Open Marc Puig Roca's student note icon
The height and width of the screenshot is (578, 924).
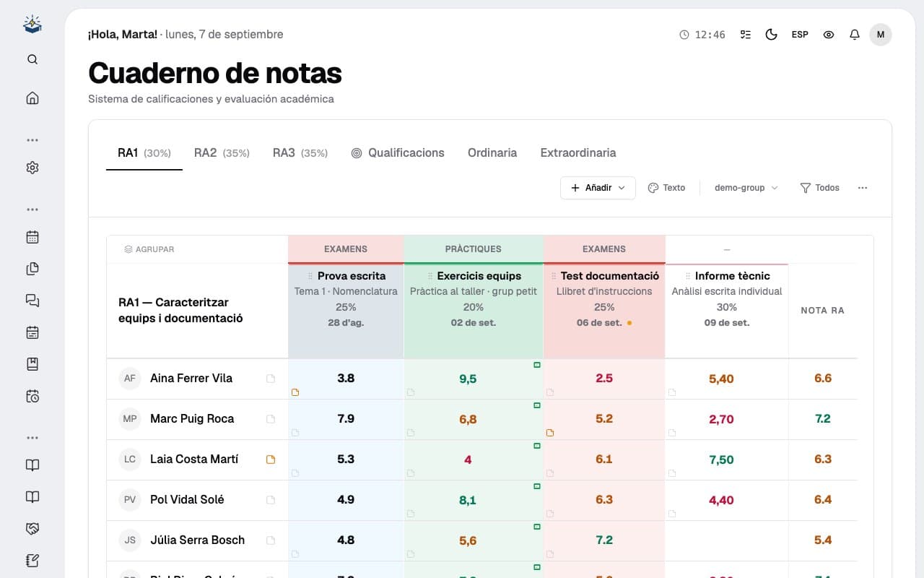click(271, 419)
